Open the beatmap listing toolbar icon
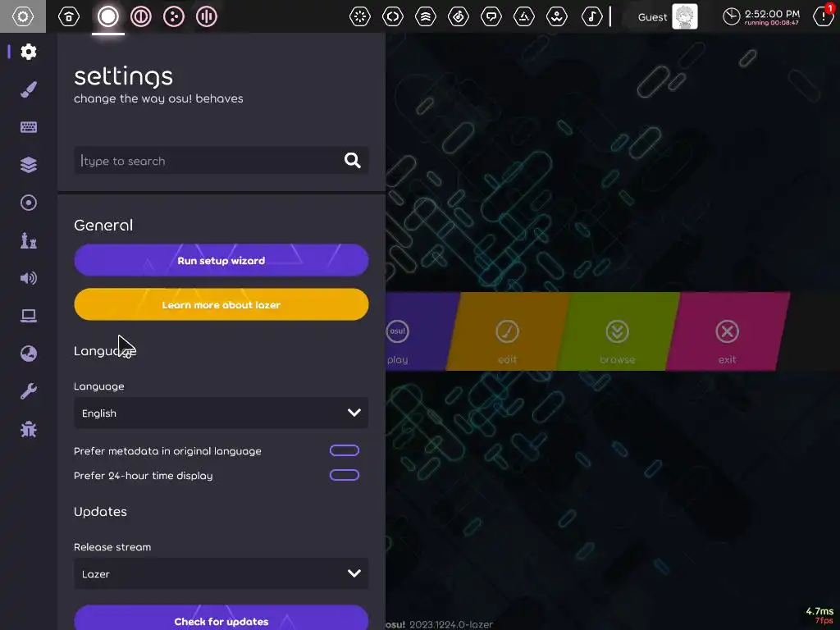This screenshot has width=840, height=630. [x=459, y=16]
